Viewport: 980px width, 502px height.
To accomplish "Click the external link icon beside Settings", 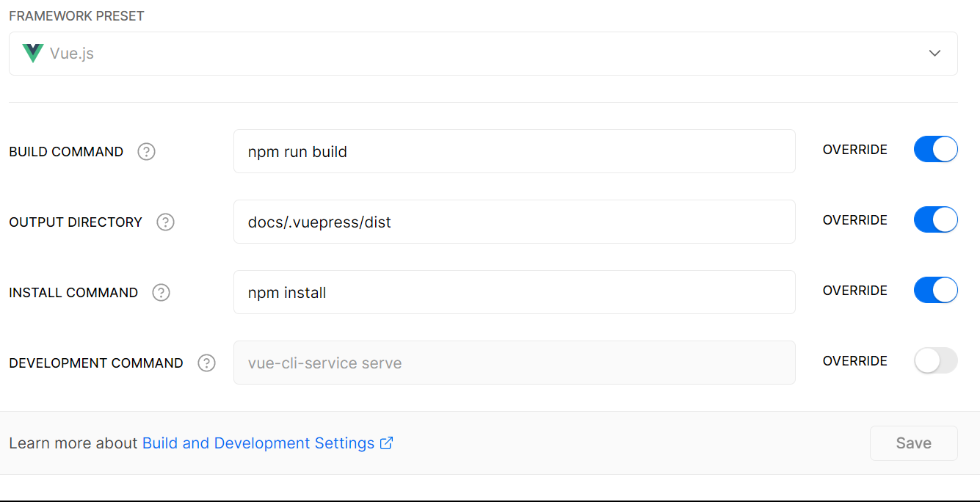I will tap(387, 443).
